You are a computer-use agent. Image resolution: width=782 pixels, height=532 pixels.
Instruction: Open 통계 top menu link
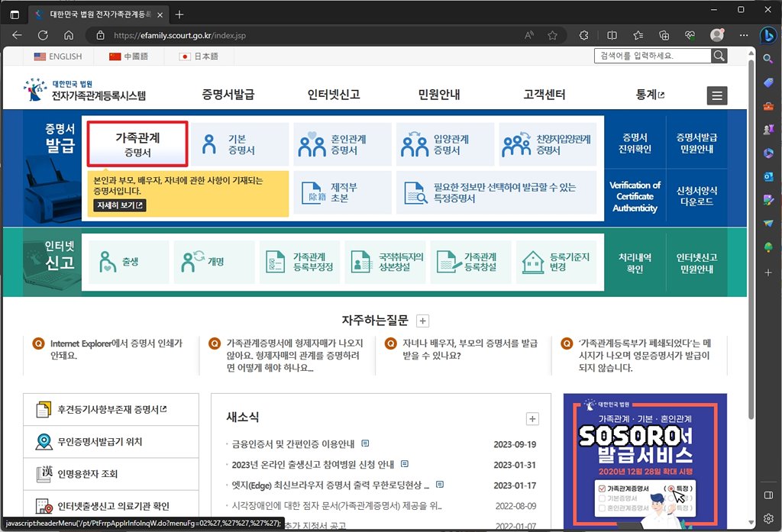650,94
